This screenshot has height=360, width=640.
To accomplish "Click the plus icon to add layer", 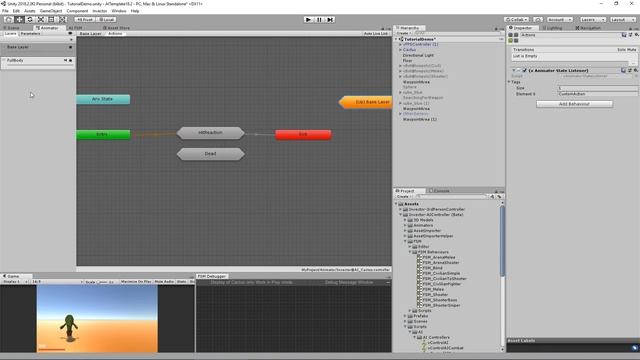I will tap(71, 40).
